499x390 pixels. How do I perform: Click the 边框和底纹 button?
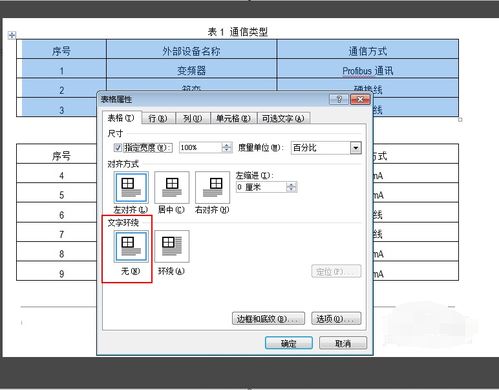(268, 319)
